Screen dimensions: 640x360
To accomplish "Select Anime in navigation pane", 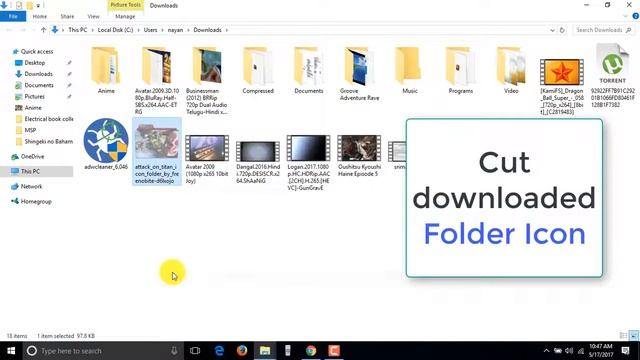I will point(33,108).
